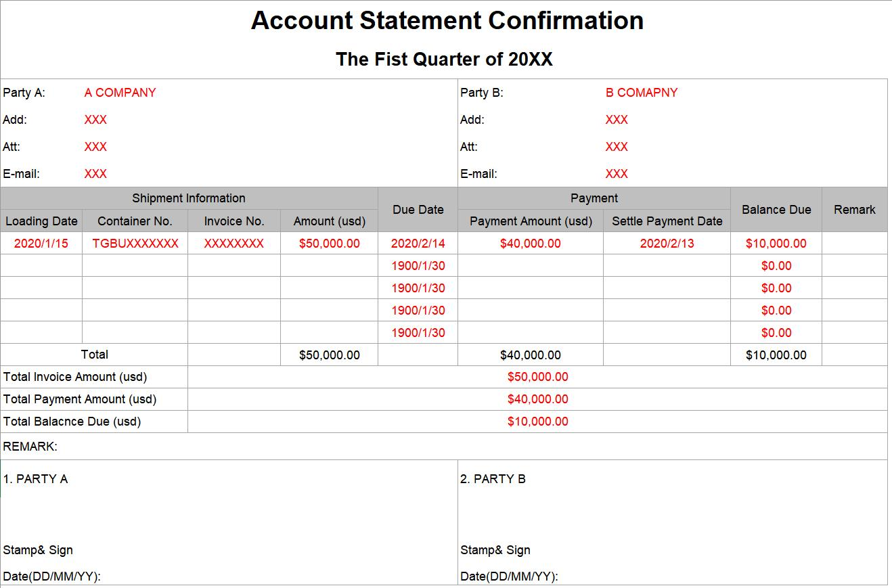Click Party A's Date(DD/MM/YY): label

[x=52, y=576]
